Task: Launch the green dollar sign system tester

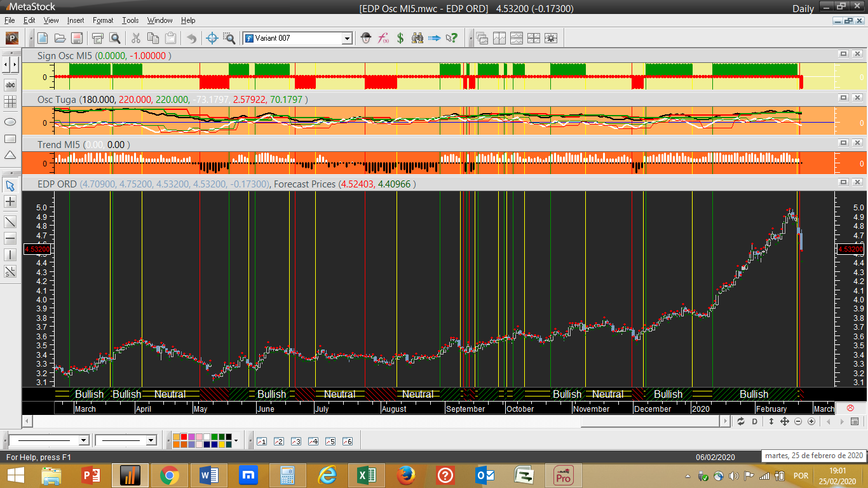Action: [400, 38]
